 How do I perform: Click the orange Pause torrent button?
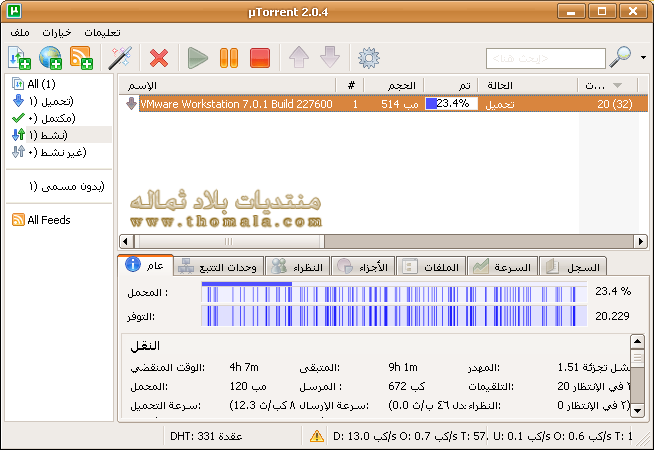229,58
